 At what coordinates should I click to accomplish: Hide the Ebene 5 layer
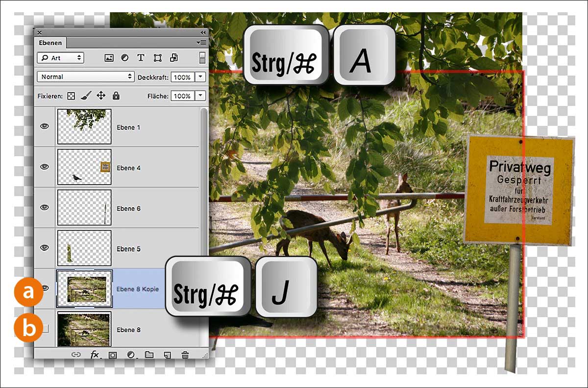point(45,248)
